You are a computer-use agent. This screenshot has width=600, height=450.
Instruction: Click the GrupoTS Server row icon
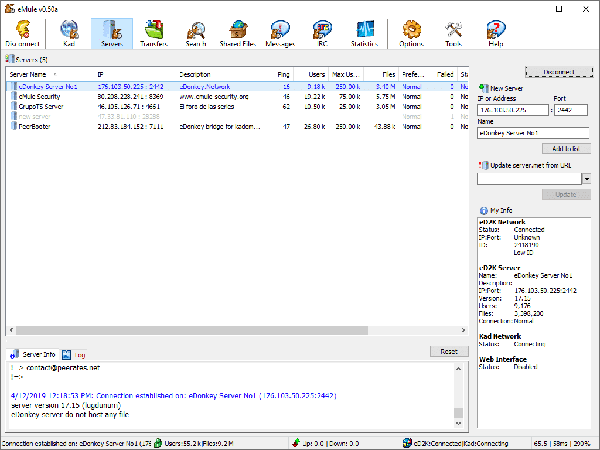pos(14,106)
